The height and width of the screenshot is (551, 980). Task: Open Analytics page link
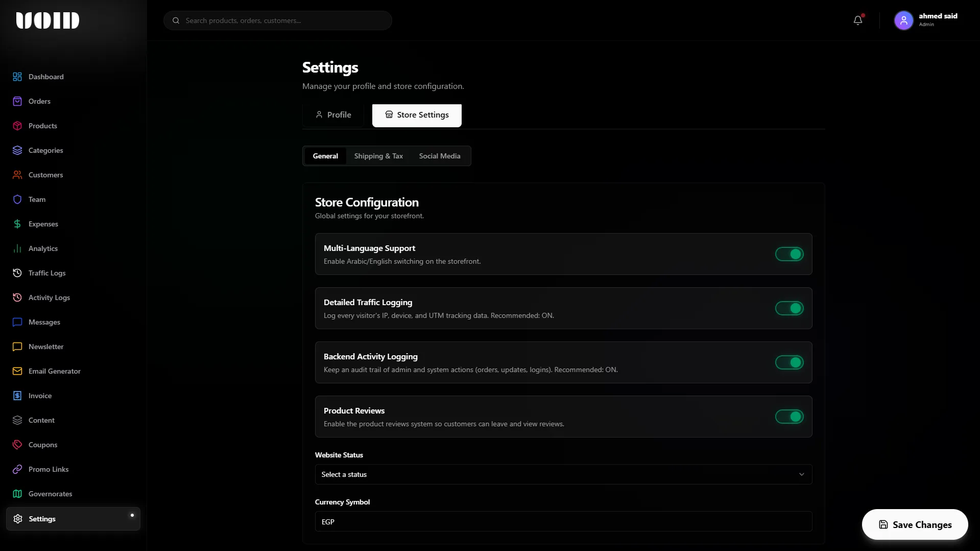(73, 248)
